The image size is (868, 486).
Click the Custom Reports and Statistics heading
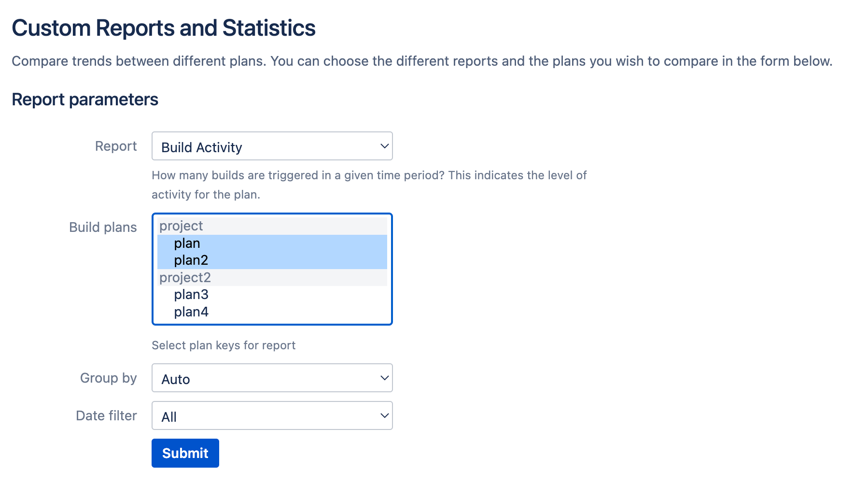(164, 28)
